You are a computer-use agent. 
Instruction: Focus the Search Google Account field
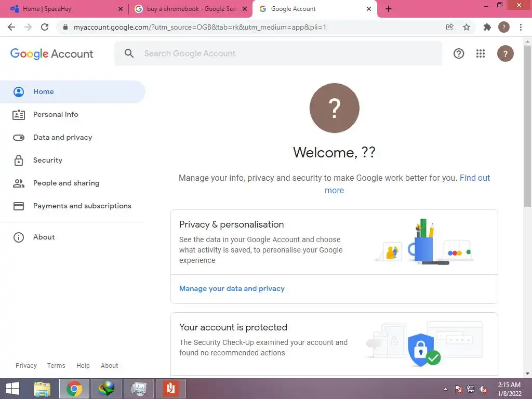coord(278,54)
